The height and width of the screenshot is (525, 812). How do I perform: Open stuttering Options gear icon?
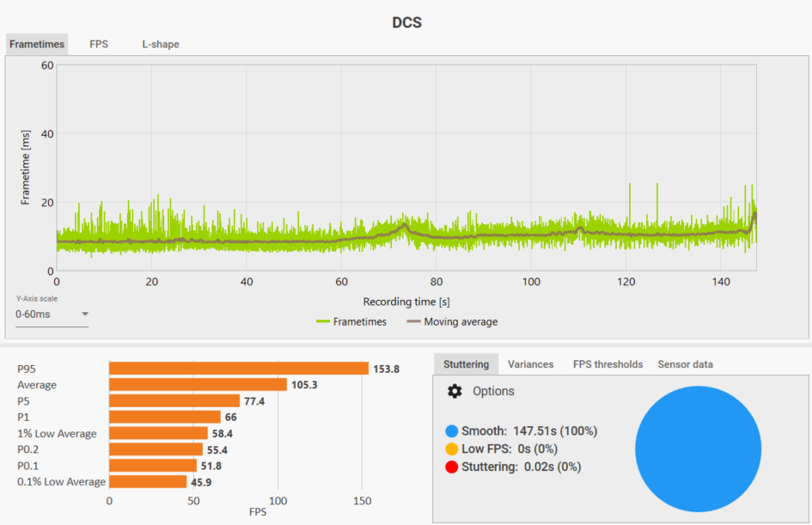(x=455, y=391)
